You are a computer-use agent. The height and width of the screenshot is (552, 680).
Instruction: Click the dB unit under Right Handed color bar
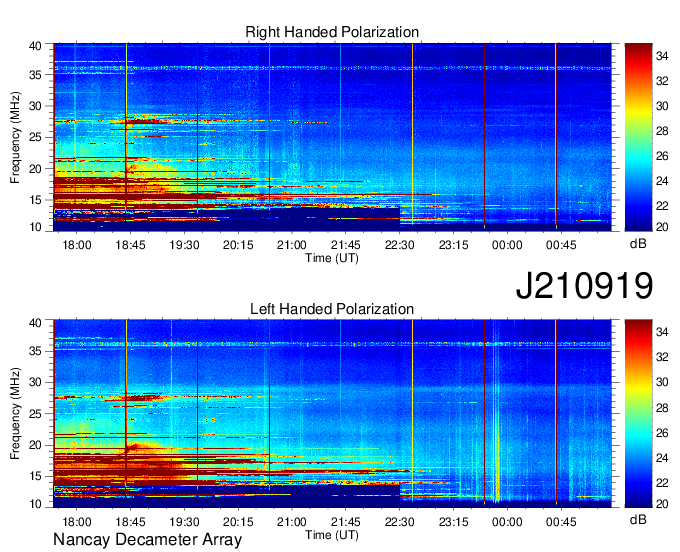(638, 244)
